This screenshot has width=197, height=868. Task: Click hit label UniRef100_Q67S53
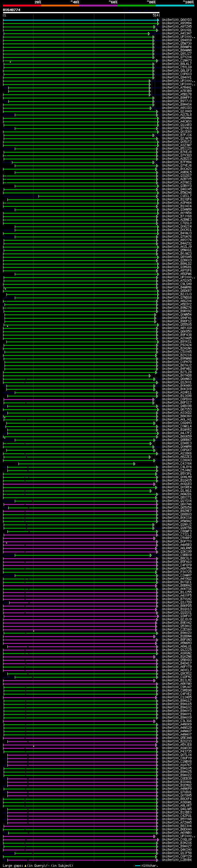(177, 409)
